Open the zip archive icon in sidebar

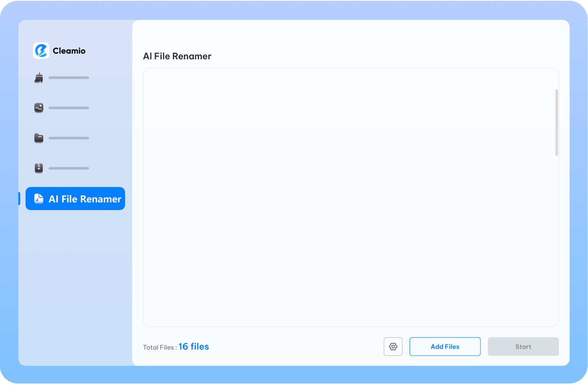click(39, 168)
